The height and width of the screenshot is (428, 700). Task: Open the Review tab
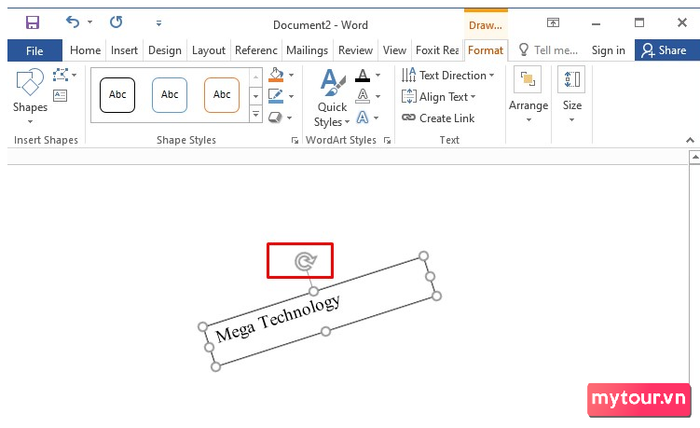(355, 50)
